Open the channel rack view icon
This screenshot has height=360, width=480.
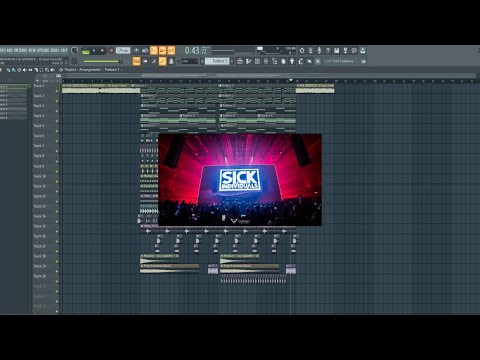(257, 61)
